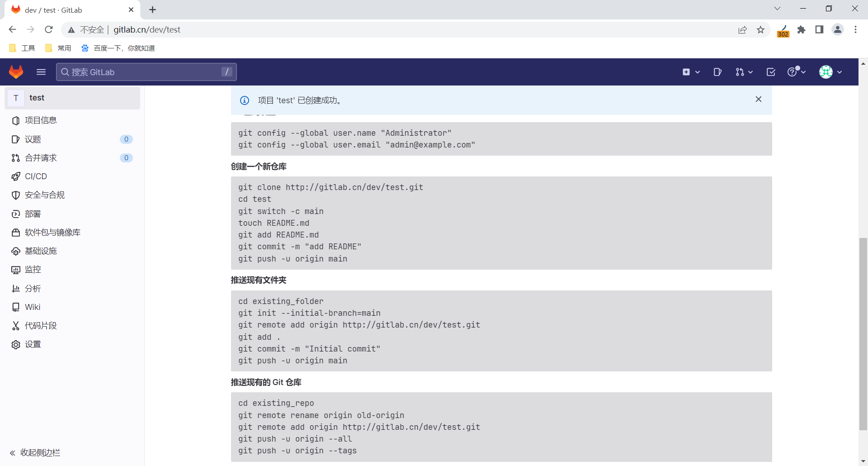This screenshot has height=466, width=868.
Task: Click the git init --initial-branch=main line
Action: pyautogui.click(x=309, y=313)
